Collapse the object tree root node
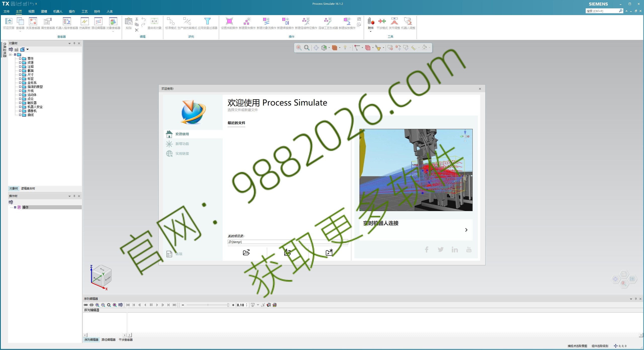The height and width of the screenshot is (350, 644). pos(10,55)
